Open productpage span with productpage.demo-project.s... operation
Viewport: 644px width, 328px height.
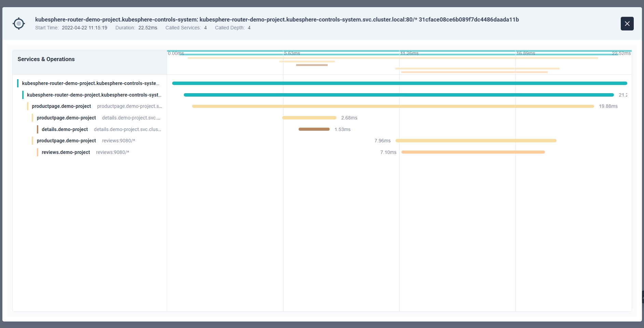pyautogui.click(x=97, y=106)
